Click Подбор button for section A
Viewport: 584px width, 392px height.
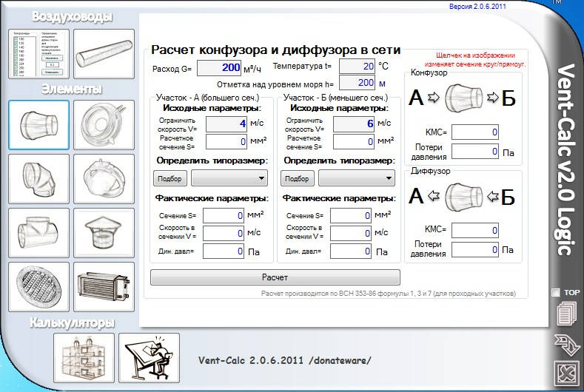click(x=170, y=178)
